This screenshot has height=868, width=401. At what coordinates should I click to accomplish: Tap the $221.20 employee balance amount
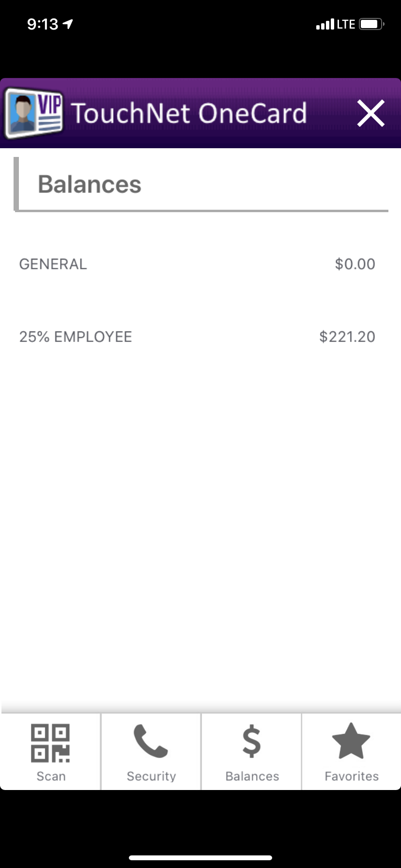tap(347, 337)
